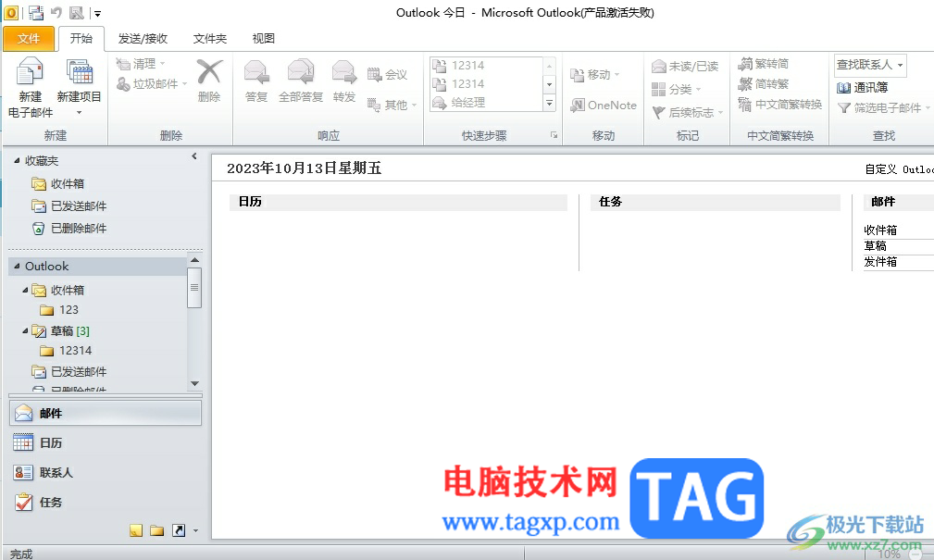Click the 垃圾邮件 junk mail icon
934x560 pixels.
[123, 84]
